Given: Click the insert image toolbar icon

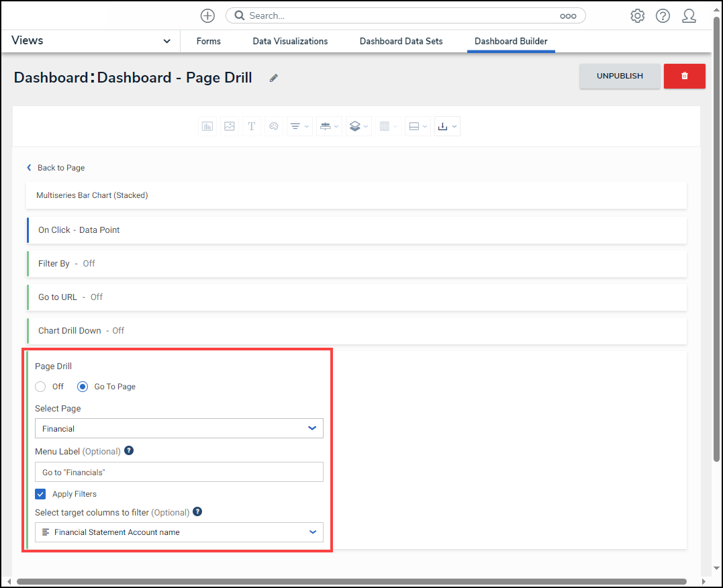Looking at the screenshot, I should 230,126.
